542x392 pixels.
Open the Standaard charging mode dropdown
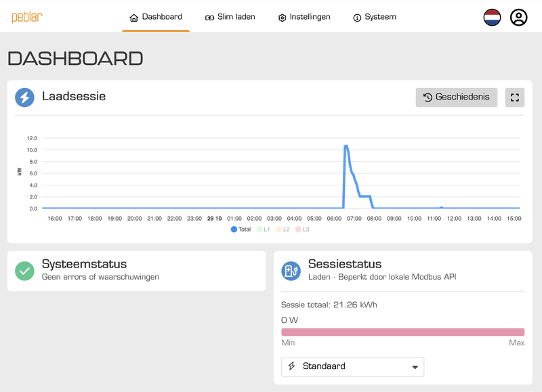click(x=352, y=366)
